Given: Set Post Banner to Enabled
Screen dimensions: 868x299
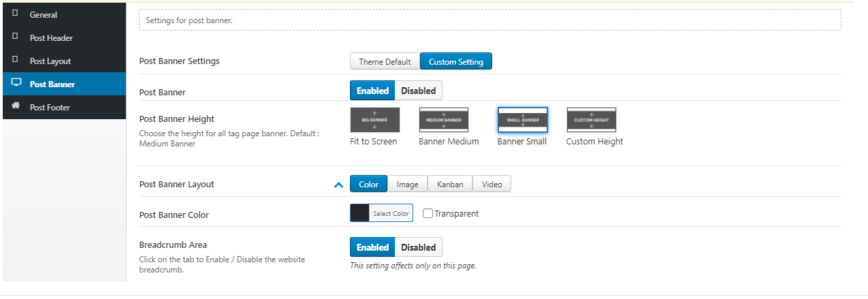Looking at the screenshot, I should pyautogui.click(x=372, y=91).
